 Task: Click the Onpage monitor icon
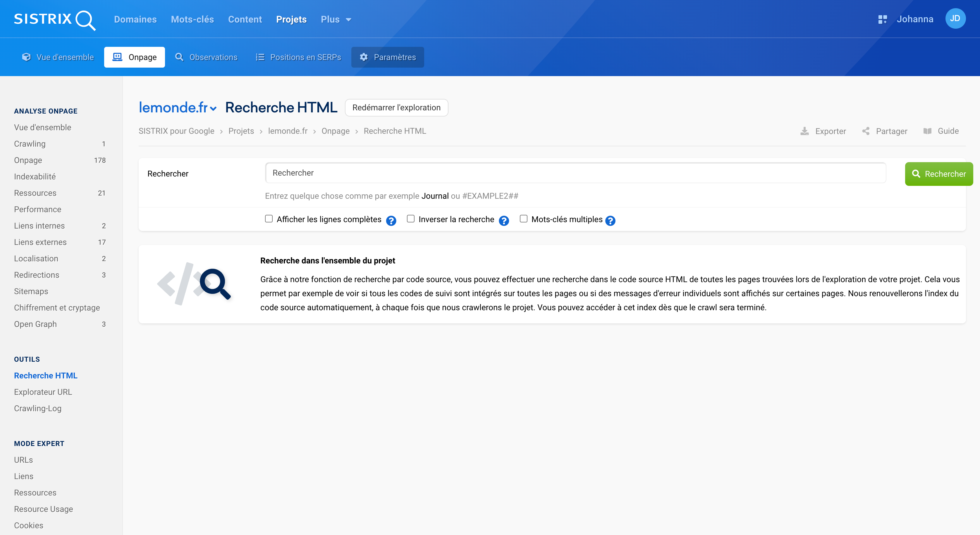pyautogui.click(x=117, y=57)
